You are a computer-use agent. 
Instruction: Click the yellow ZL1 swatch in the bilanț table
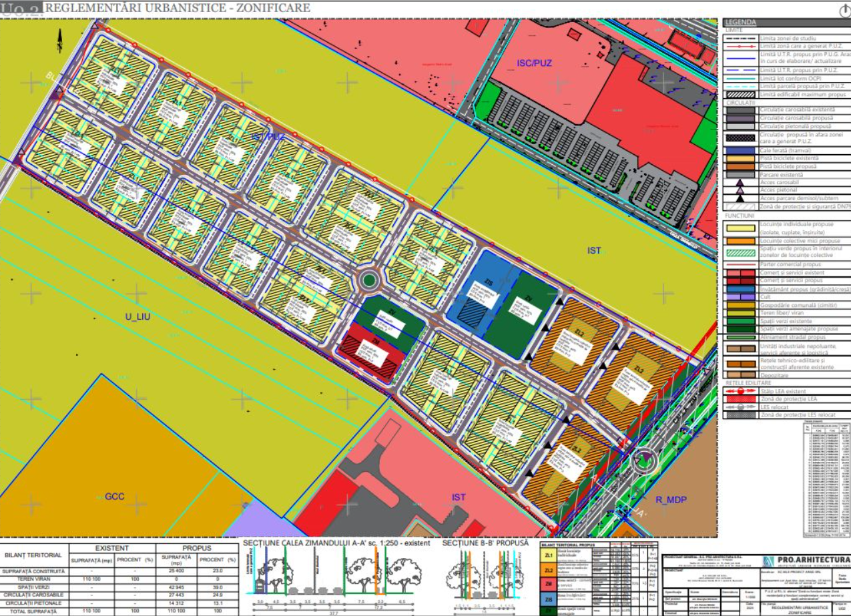tap(549, 554)
